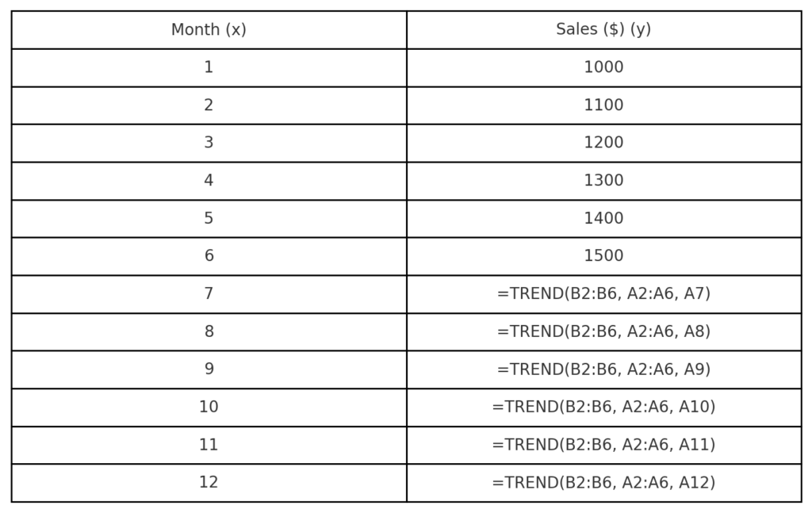
Task: Click the cell containing month 12
Action: coord(209,483)
